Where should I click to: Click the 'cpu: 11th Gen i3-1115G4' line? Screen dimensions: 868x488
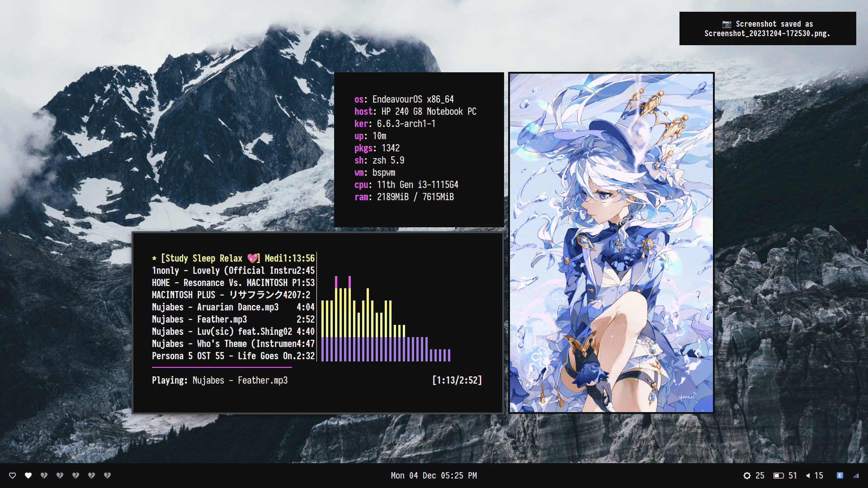406,185
